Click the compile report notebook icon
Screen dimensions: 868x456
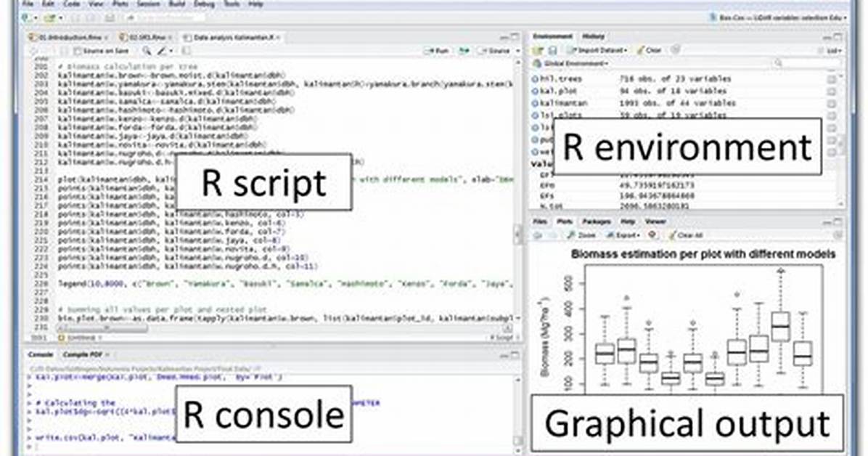tap(187, 51)
